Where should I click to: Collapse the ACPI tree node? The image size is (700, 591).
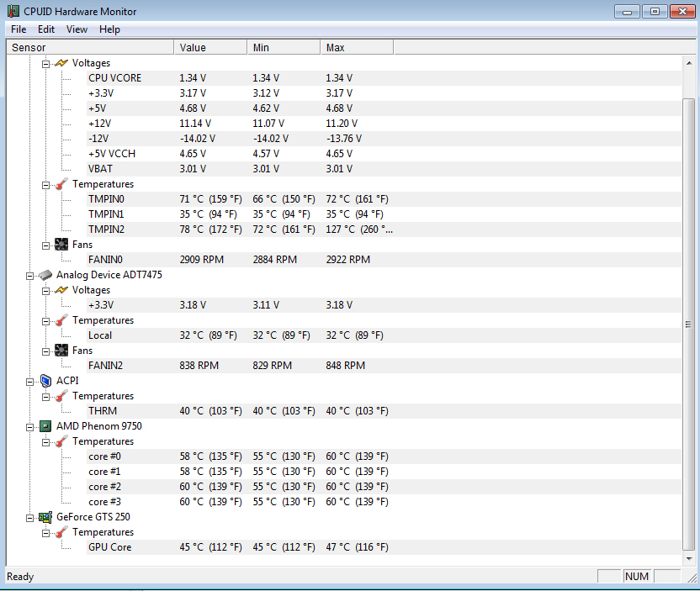pos(30,381)
